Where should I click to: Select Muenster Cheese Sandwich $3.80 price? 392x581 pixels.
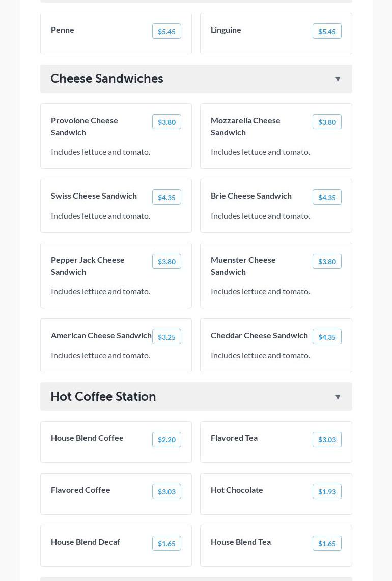pos(327,262)
